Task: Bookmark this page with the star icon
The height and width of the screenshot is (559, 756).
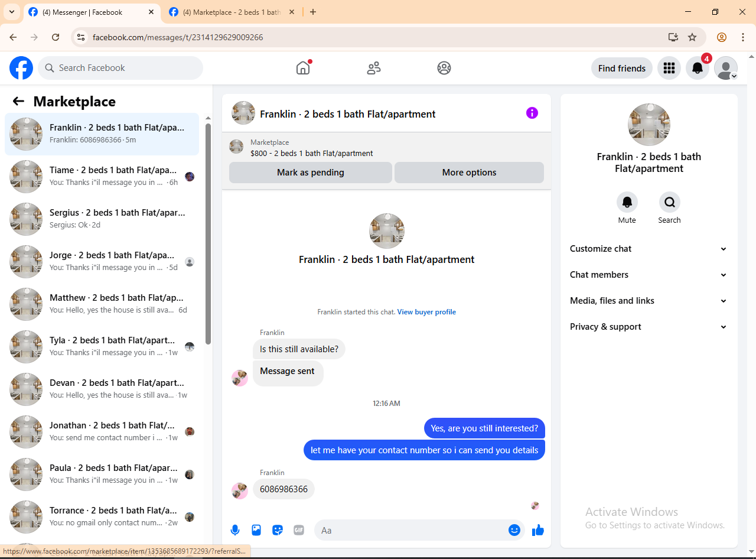Action: pyautogui.click(x=692, y=37)
